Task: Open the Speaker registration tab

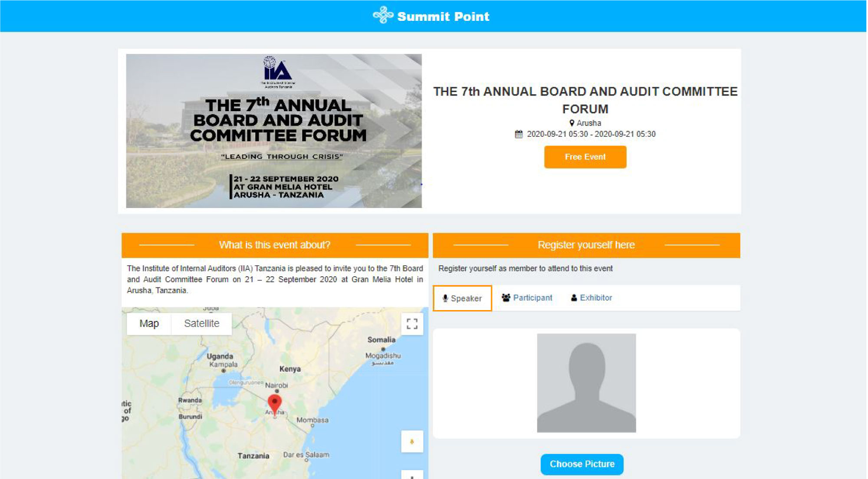Action: pos(462,298)
